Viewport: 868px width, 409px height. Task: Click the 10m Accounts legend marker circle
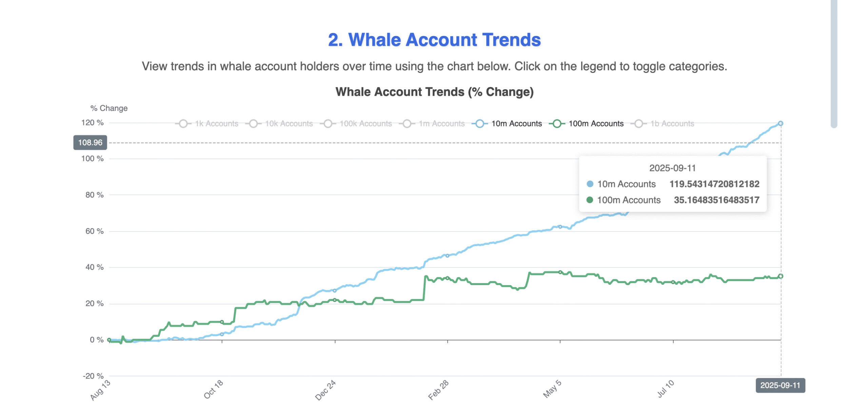coord(480,123)
